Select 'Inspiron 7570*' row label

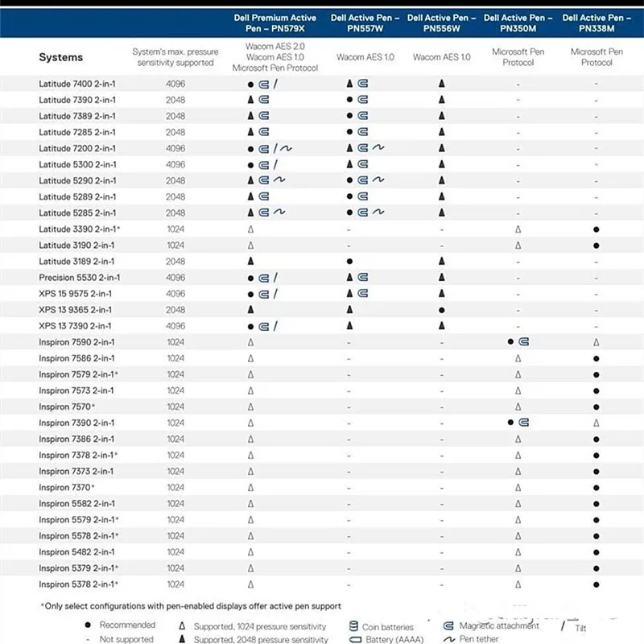coord(67,407)
